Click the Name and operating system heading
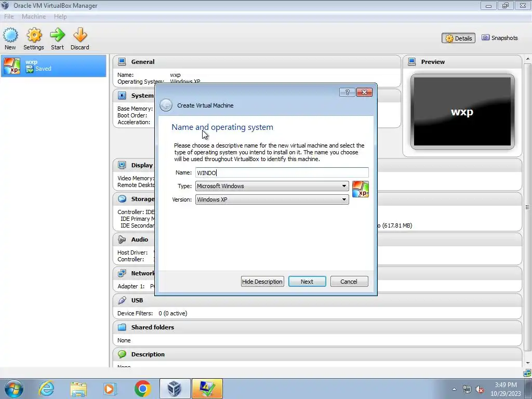The image size is (532, 399). [x=222, y=127]
